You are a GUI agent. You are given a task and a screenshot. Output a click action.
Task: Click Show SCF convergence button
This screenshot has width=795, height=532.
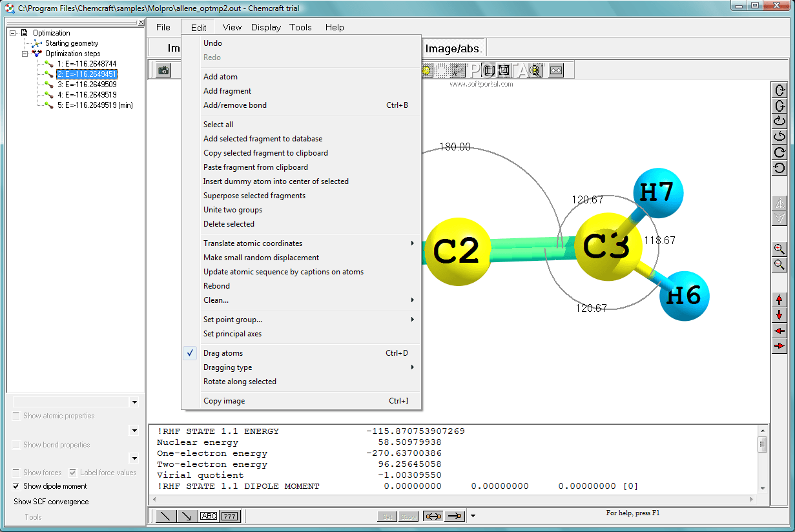51,502
